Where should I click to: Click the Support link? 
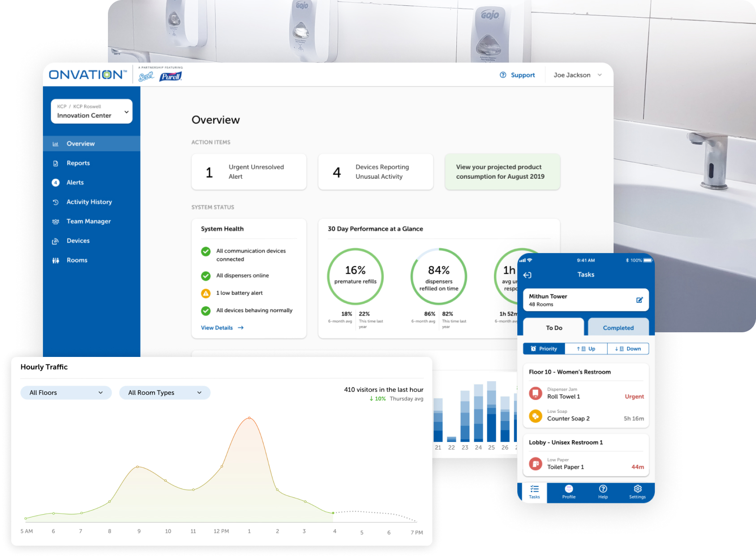point(523,75)
